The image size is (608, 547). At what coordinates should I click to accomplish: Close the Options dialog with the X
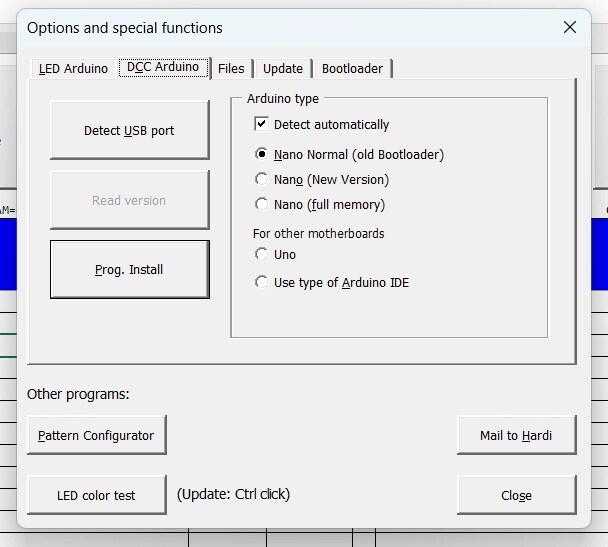(570, 27)
